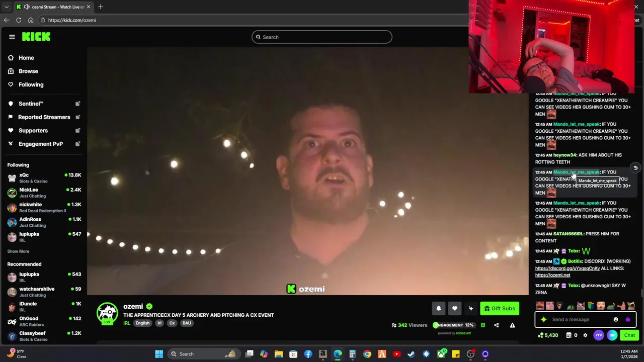
Task: Go back with the browser back arrow
Action: pos(7,20)
